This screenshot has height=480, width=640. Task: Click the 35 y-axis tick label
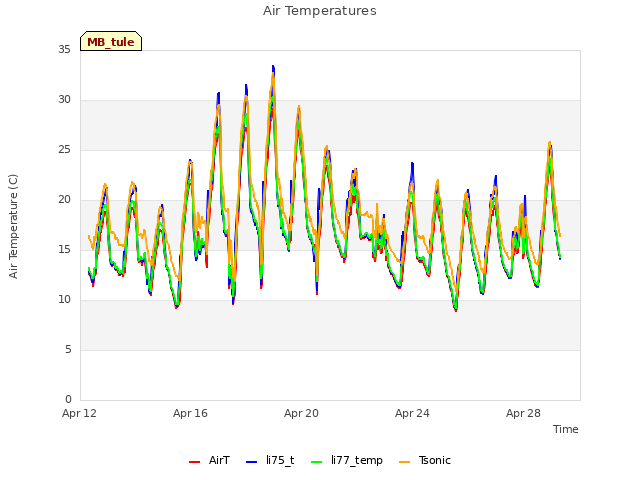coord(64,49)
